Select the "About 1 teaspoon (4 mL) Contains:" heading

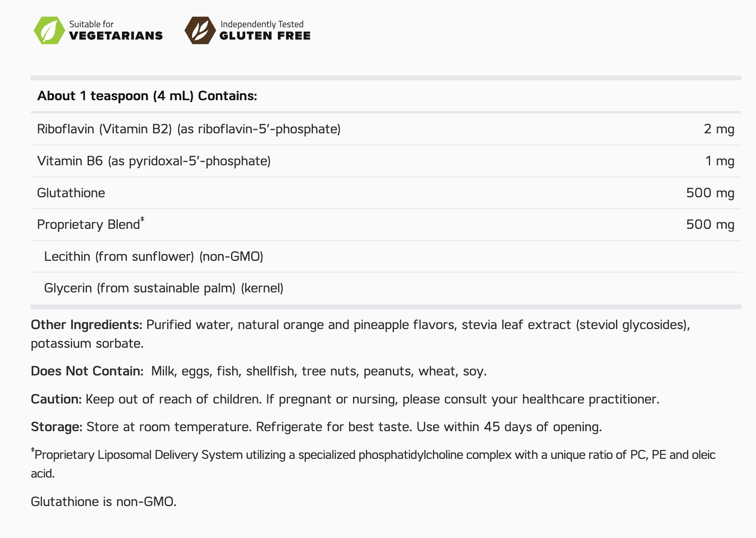coord(147,96)
